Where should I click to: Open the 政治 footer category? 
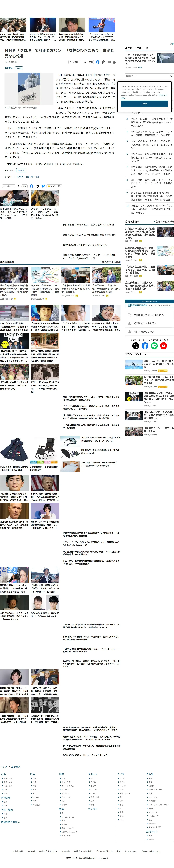(32, 774)
